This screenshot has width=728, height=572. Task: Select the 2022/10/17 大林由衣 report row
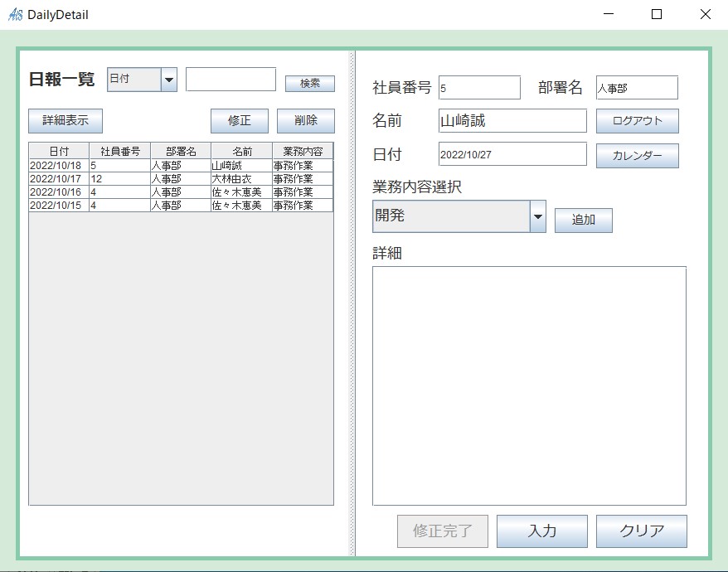pos(181,179)
